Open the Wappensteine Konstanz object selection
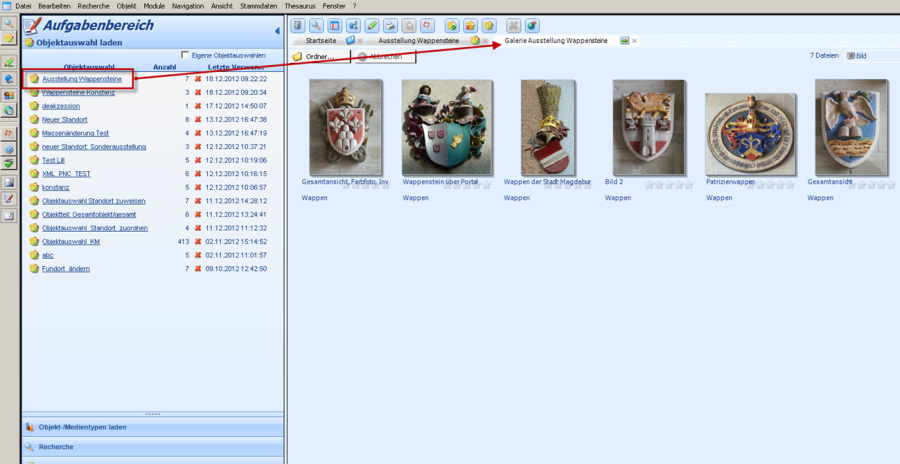Image resolution: width=900 pixels, height=464 pixels. pyautogui.click(x=78, y=92)
